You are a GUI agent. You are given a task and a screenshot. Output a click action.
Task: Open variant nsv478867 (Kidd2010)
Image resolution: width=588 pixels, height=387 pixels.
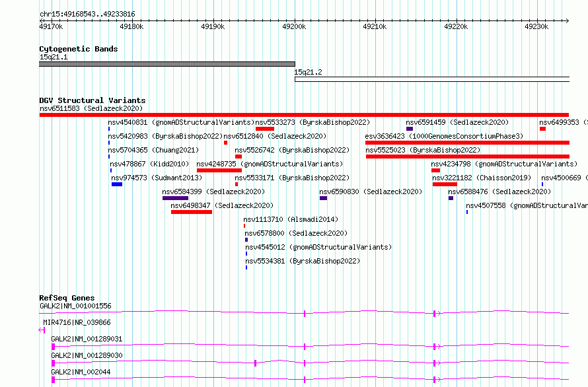click(x=149, y=164)
